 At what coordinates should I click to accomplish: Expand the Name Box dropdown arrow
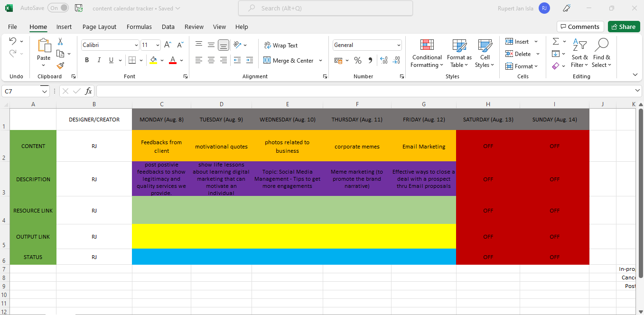pyautogui.click(x=45, y=91)
